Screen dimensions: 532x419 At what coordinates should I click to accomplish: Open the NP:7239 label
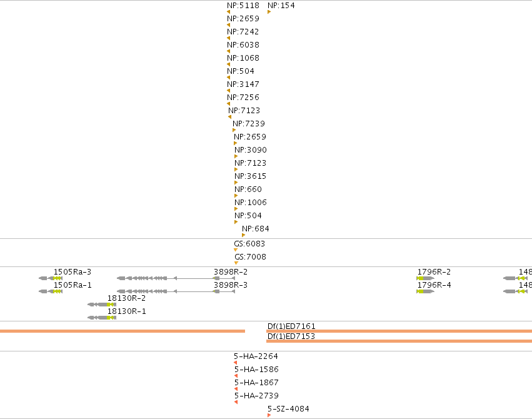(249, 124)
